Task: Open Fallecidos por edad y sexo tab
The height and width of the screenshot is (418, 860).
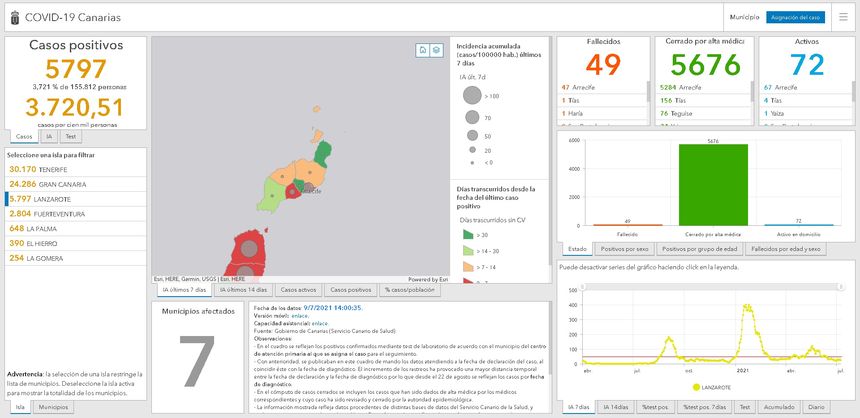Action: [x=786, y=248]
